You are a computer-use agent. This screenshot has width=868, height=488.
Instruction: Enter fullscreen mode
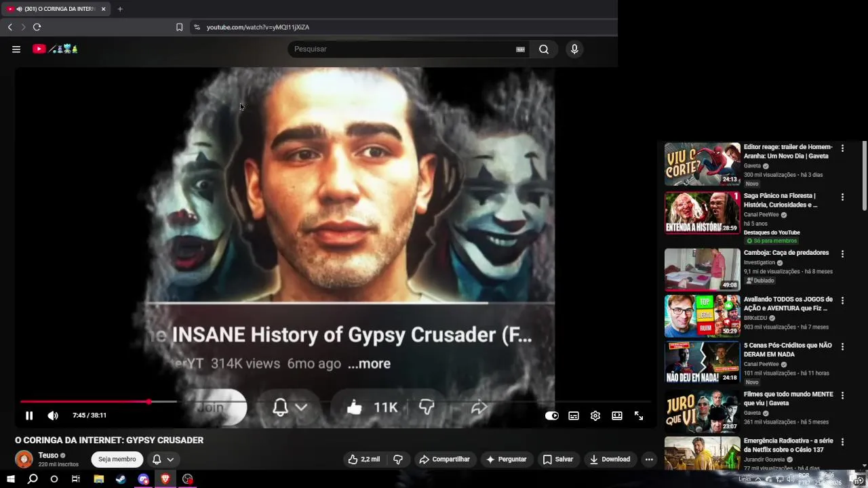(x=639, y=415)
